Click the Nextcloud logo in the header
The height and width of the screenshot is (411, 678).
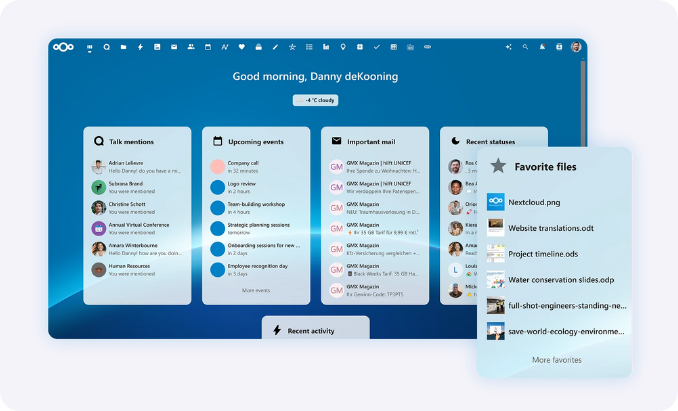64,47
